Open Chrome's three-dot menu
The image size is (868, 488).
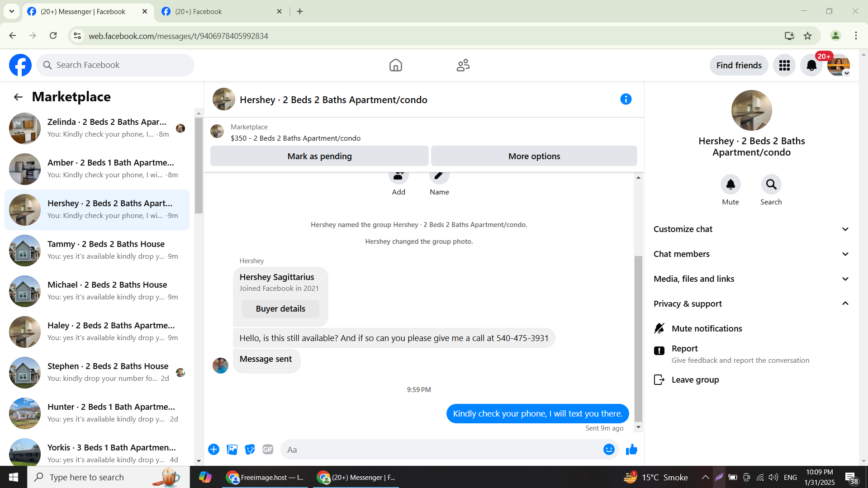tap(856, 36)
